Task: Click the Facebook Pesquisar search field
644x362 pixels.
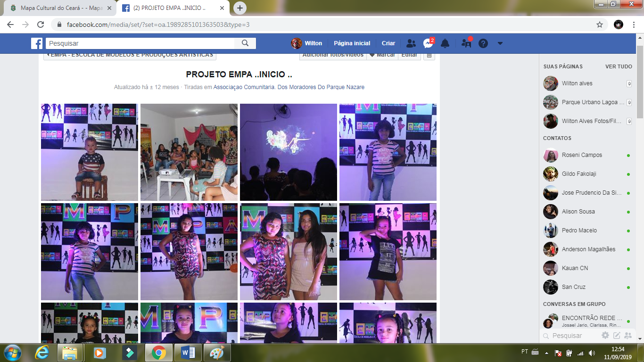Action: click(140, 43)
